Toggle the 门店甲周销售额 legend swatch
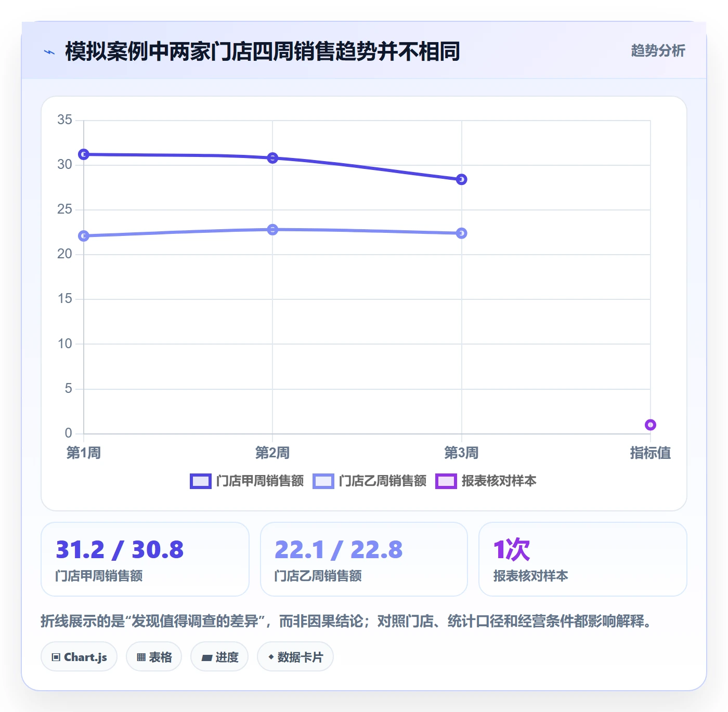The image size is (728, 712). 200,481
